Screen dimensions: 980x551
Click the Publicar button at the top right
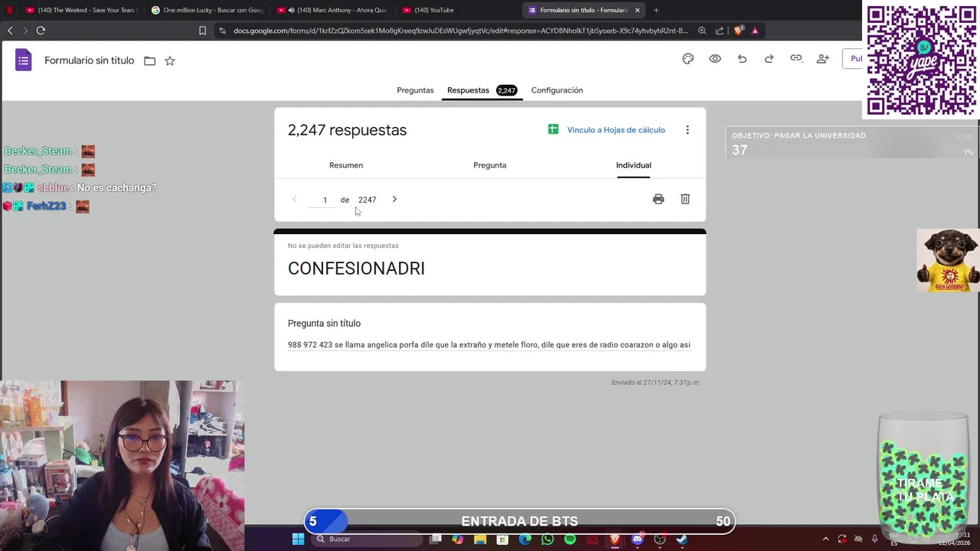[x=853, y=59]
